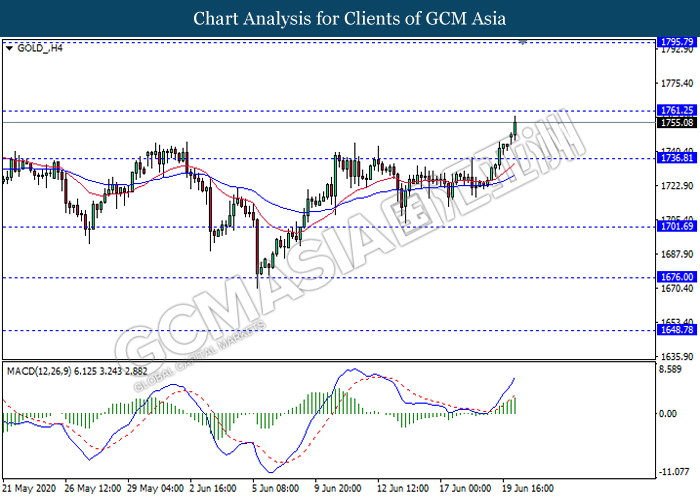Click the MACD axis value 0.00
The image size is (700, 500).
668,414
